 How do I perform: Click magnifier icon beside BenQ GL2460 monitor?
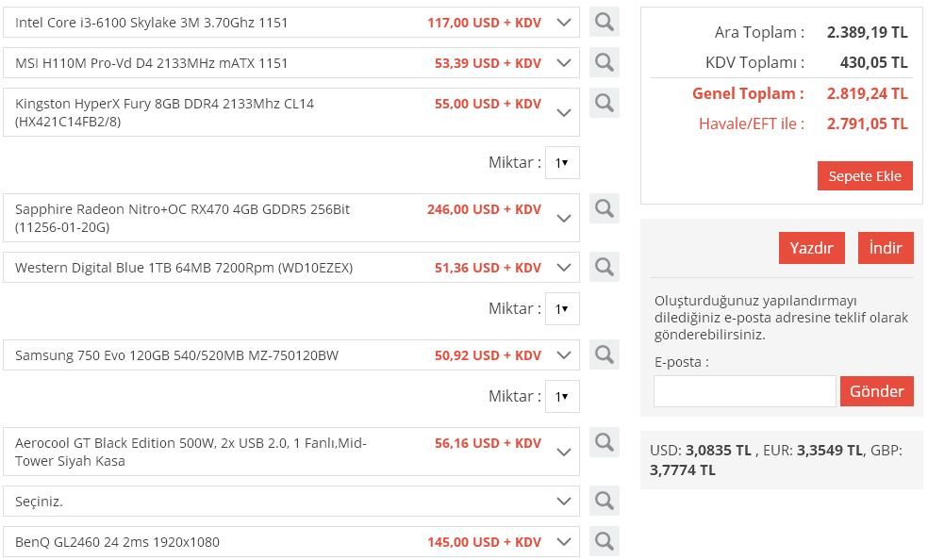click(605, 541)
